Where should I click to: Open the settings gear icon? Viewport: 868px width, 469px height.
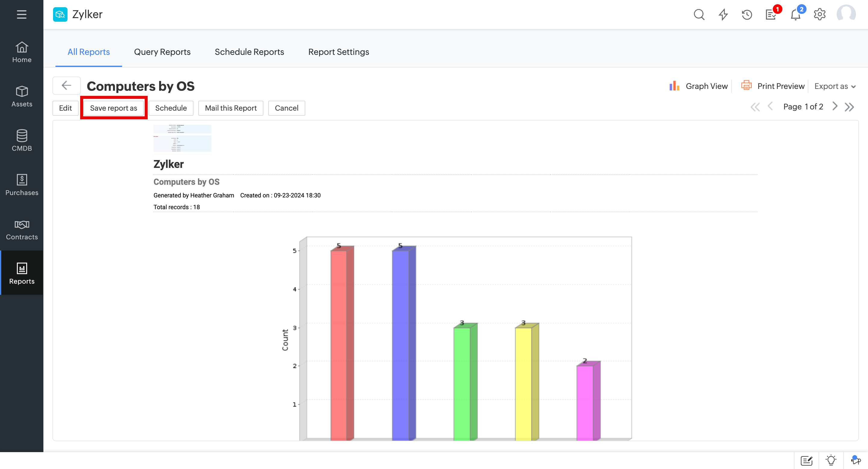tap(819, 14)
